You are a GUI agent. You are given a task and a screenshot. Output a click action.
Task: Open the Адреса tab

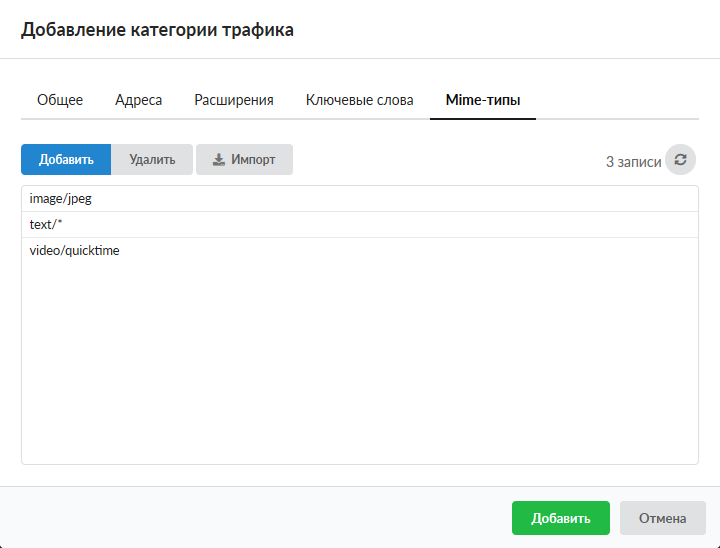(x=138, y=100)
